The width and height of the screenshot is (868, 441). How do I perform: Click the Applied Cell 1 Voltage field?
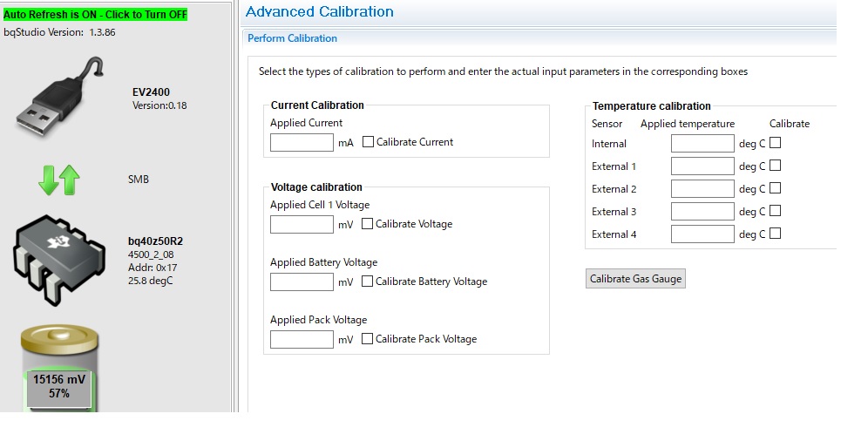tap(302, 224)
